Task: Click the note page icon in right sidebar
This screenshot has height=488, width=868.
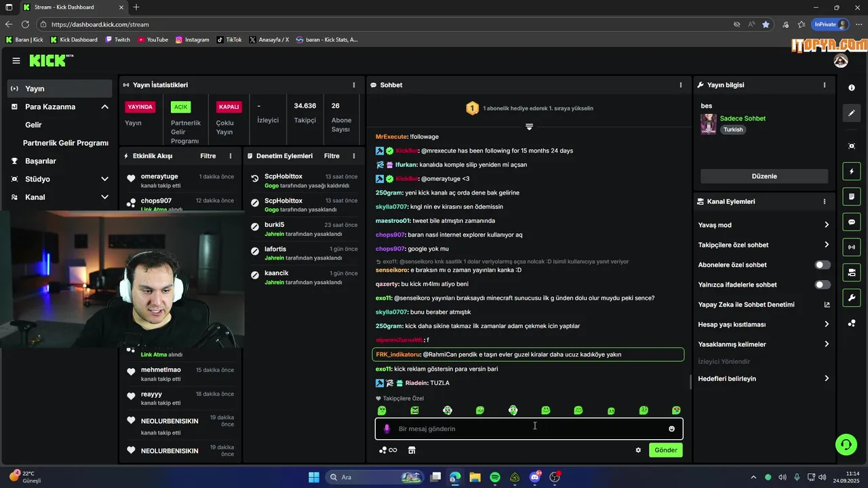Action: point(852,197)
